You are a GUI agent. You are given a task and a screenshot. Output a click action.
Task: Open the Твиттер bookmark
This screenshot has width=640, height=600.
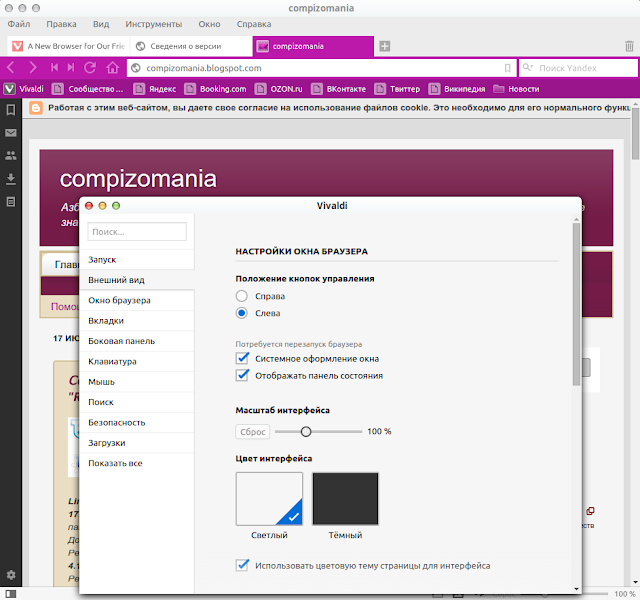[x=397, y=89]
